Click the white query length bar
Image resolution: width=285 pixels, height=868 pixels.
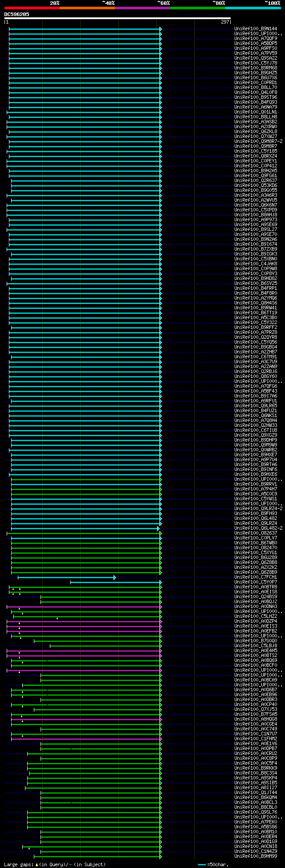(x=118, y=18)
